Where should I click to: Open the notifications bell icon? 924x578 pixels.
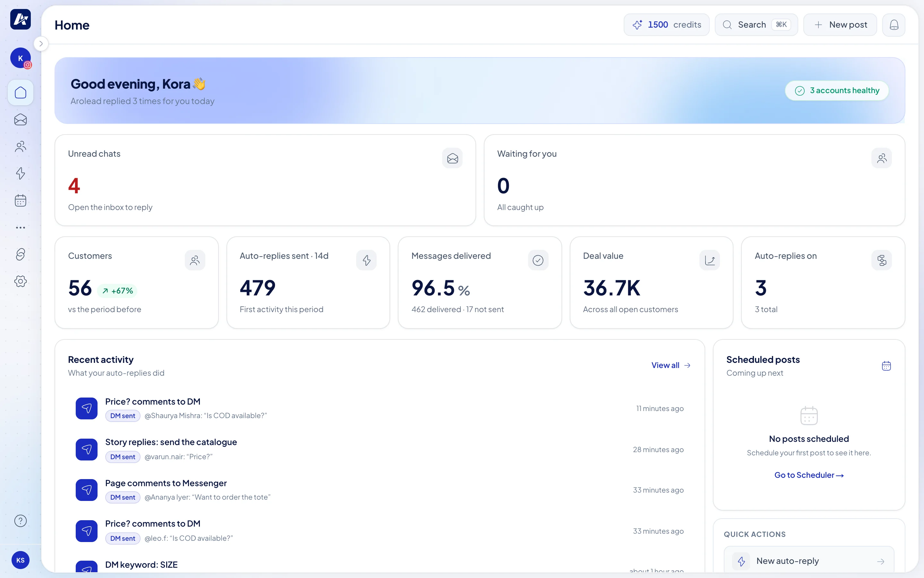[x=894, y=25]
